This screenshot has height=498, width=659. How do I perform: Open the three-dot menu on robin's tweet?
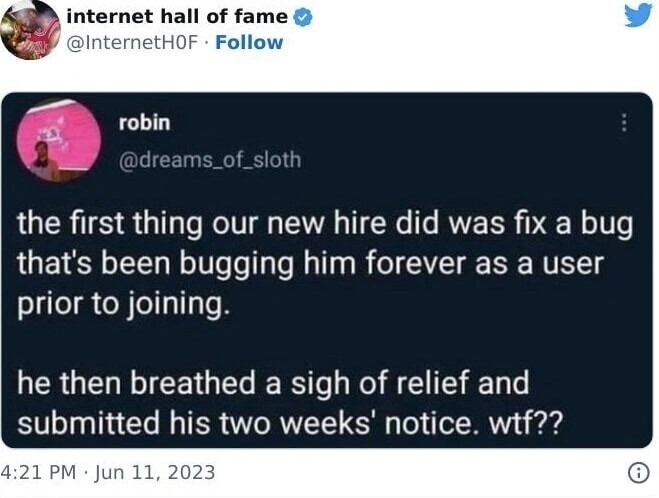[624, 123]
